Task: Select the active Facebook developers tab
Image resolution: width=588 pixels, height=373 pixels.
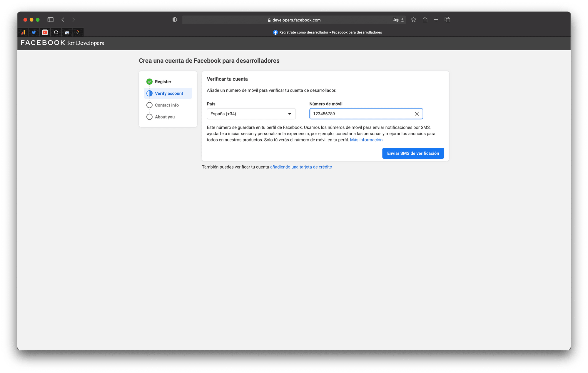Action: point(328,32)
